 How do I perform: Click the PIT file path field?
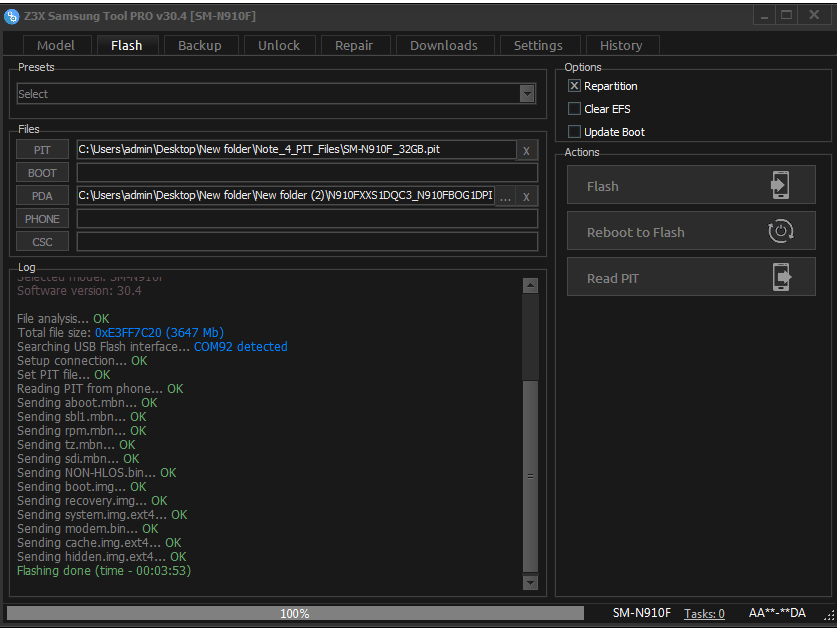tap(296, 149)
